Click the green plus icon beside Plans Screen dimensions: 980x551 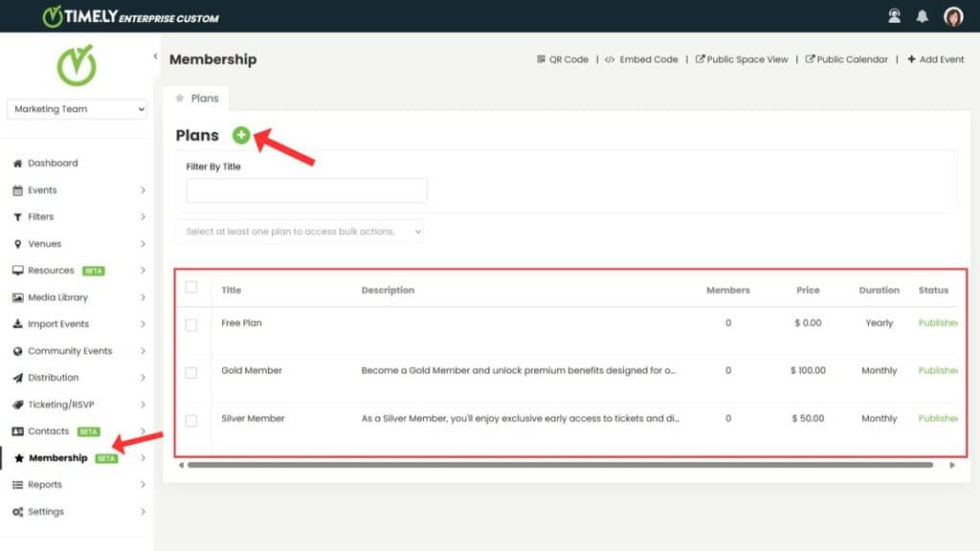tap(241, 135)
